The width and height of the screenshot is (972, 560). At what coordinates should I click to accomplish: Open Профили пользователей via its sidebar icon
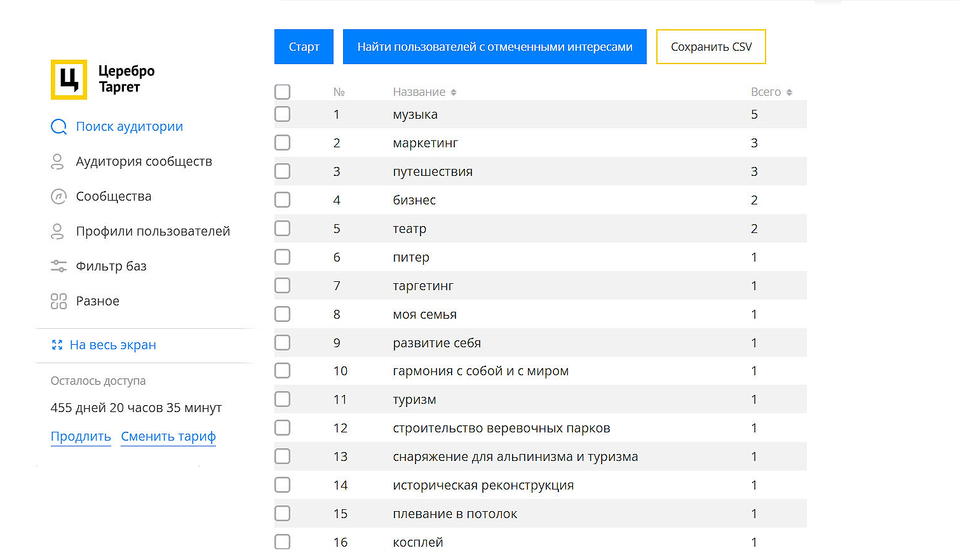point(58,231)
